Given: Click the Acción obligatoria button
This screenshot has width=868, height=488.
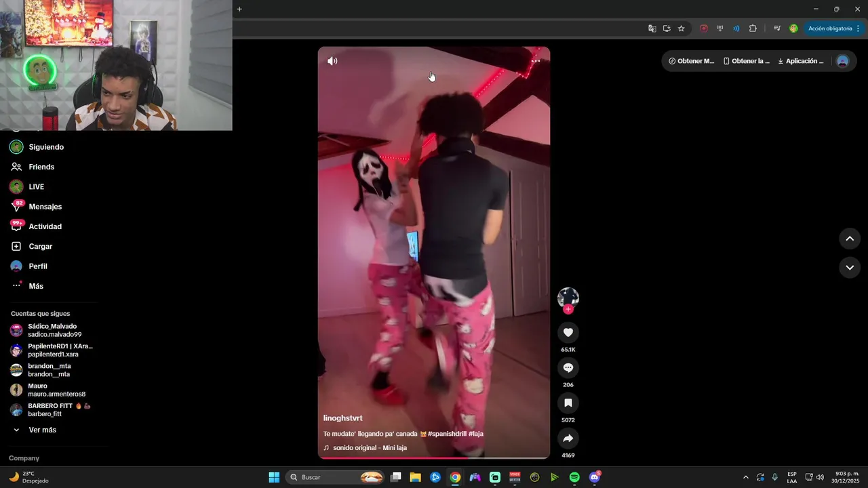Looking at the screenshot, I should click(x=833, y=28).
